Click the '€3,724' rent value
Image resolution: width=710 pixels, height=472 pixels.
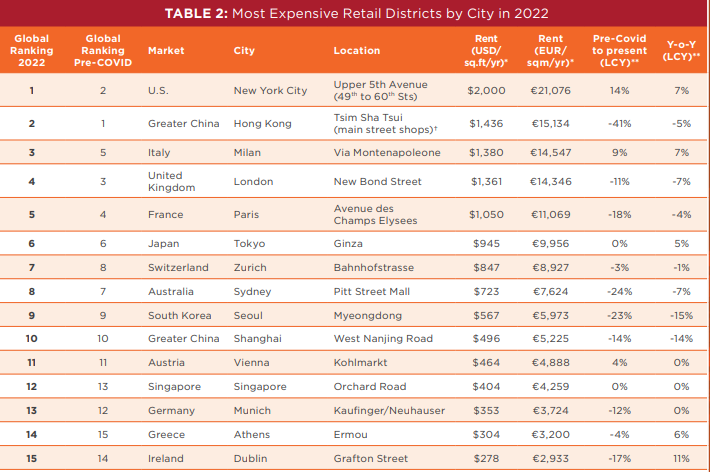coord(551,410)
